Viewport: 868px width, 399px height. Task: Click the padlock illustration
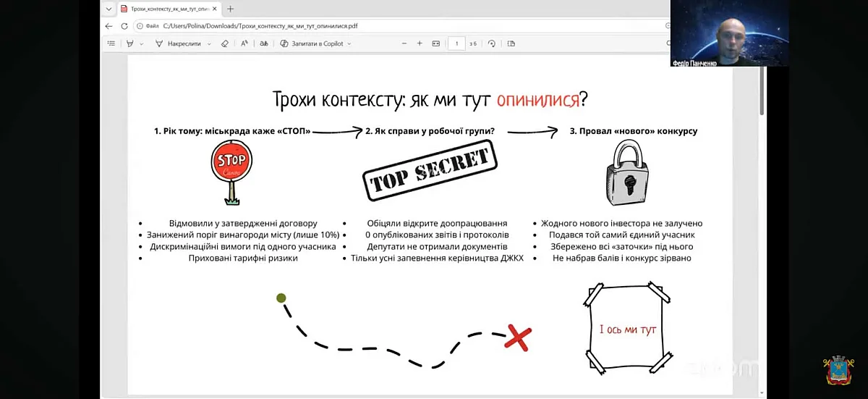[626, 172]
